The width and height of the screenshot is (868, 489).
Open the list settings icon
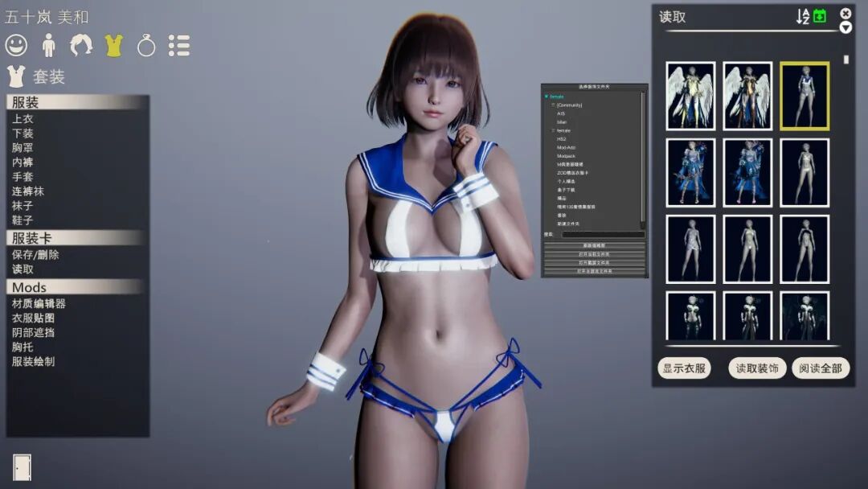coord(178,45)
